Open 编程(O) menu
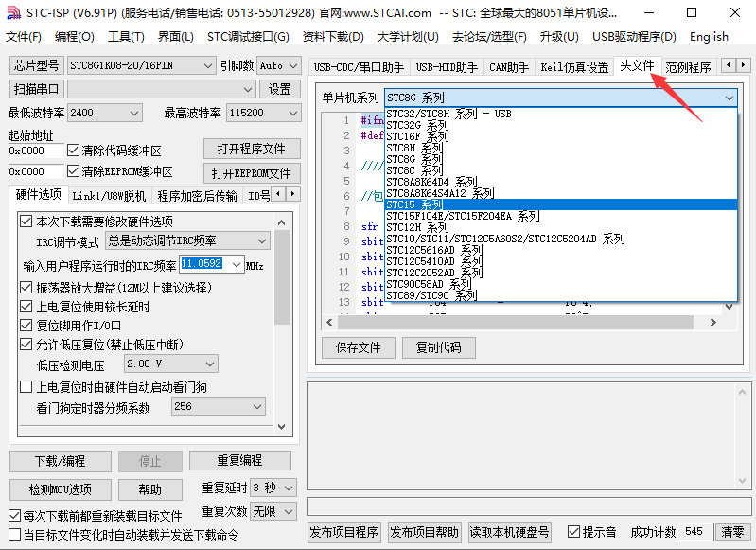The image size is (756, 550). pyautogui.click(x=74, y=37)
